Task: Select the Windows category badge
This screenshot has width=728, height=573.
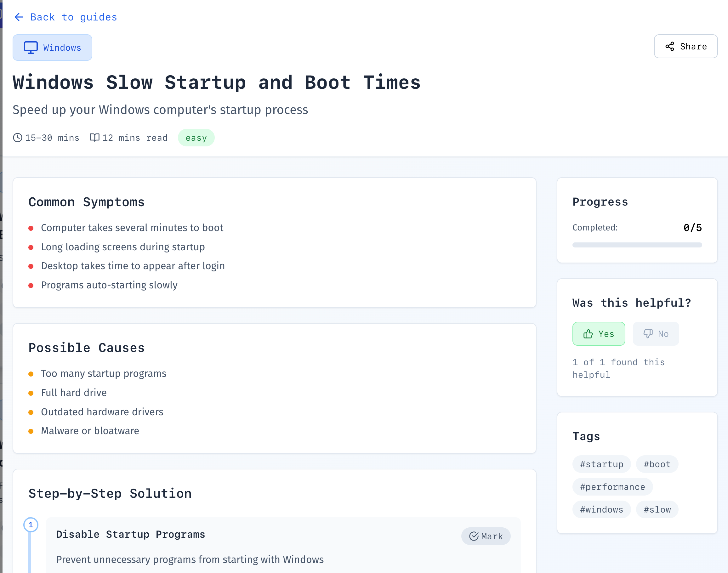Action: 52,48
